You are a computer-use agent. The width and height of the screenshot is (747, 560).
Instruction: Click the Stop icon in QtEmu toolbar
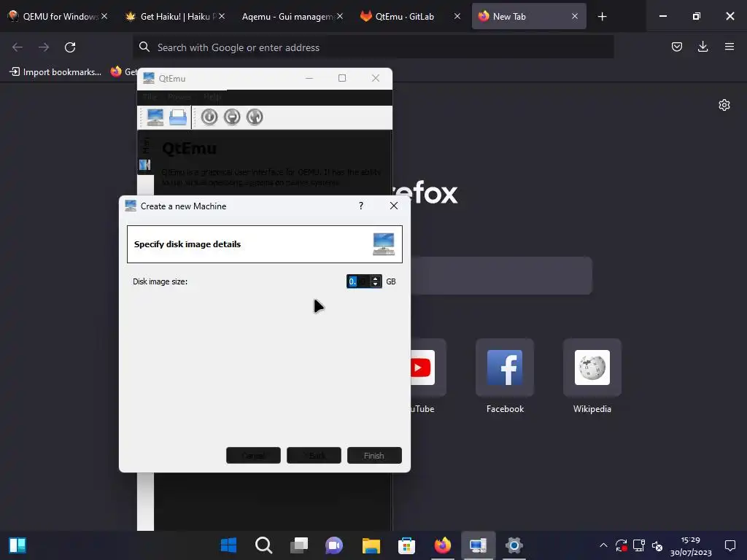tap(232, 117)
